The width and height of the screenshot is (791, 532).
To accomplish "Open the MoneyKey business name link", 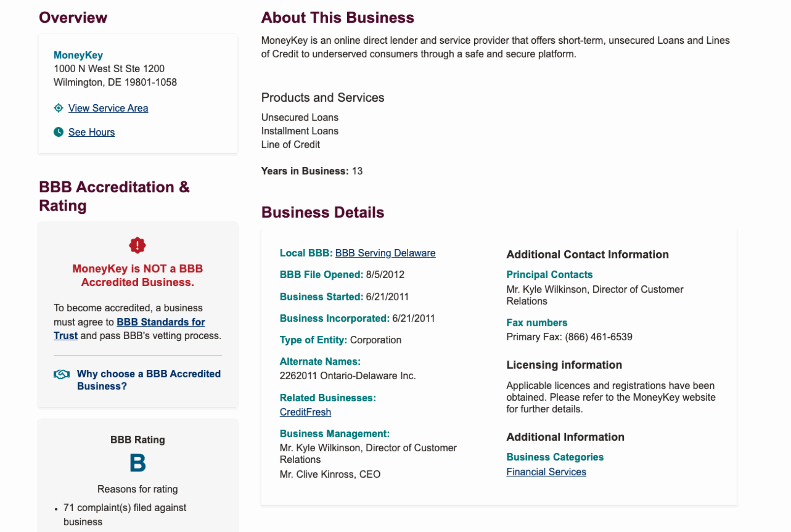I will pos(78,55).
